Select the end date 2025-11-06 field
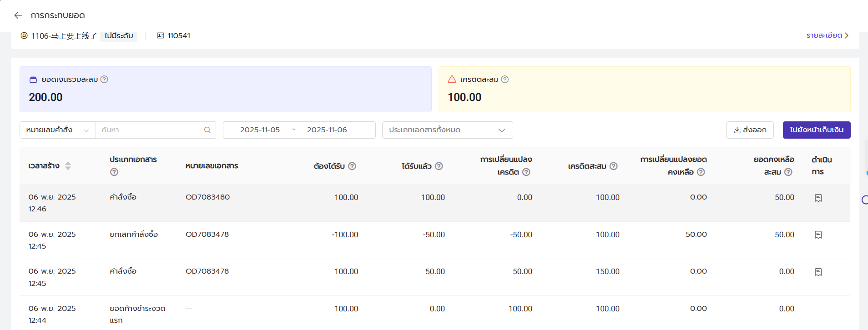The height and width of the screenshot is (330, 868). (327, 130)
